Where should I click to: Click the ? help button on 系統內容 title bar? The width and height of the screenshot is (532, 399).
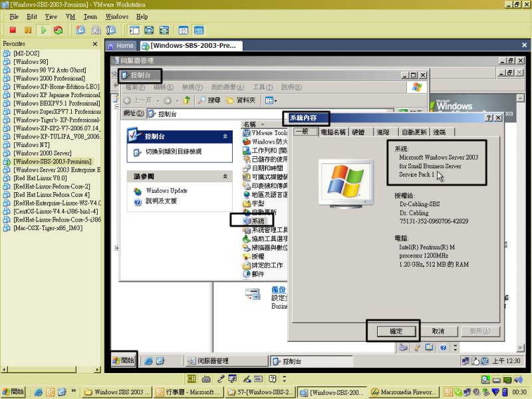pyautogui.click(x=489, y=118)
